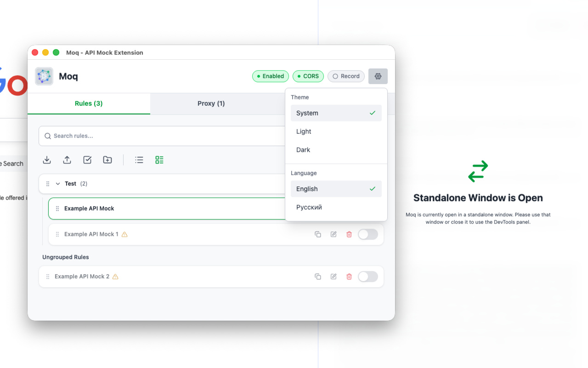
Task: Click the export rules upload icon
Action: (67, 160)
